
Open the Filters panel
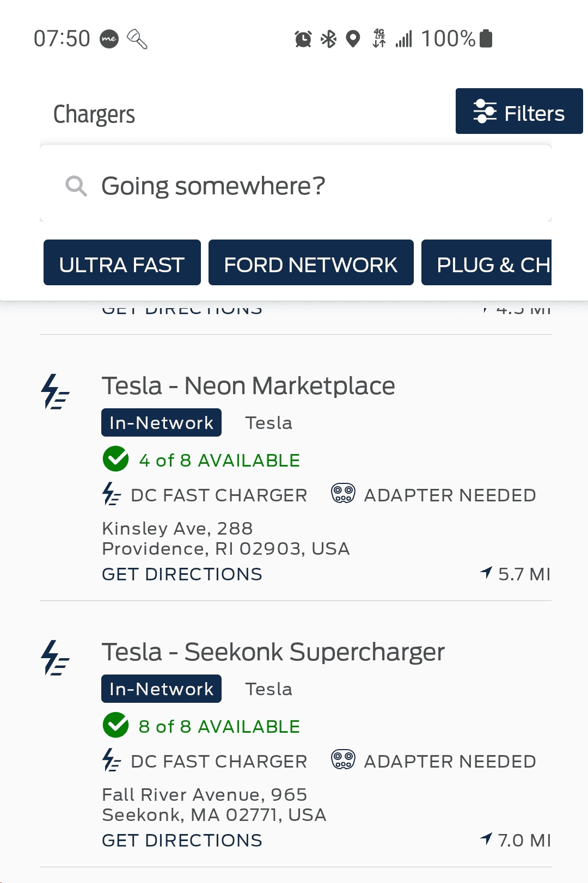[x=519, y=112]
